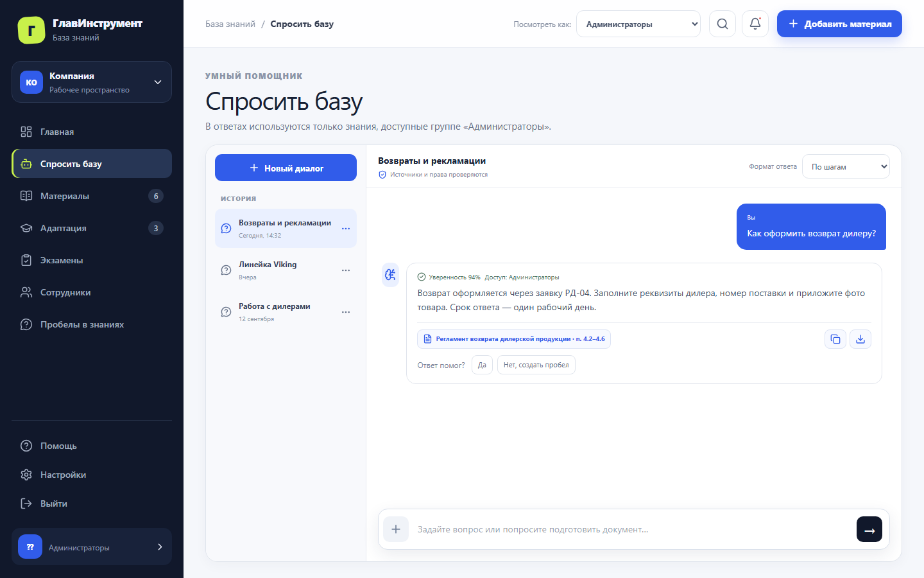Click the КО company avatar
The image size is (924, 578).
coord(31,82)
